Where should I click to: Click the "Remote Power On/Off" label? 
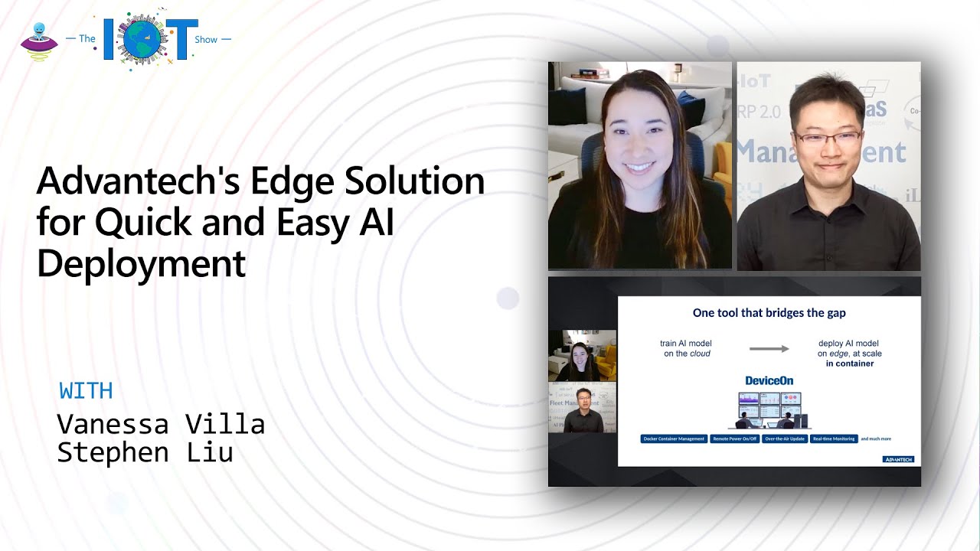(734, 439)
